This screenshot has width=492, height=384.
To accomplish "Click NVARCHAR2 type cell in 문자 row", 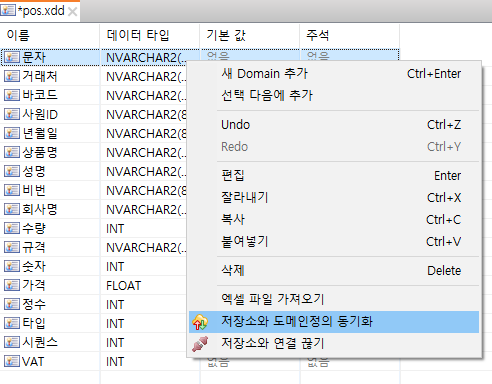I will (x=143, y=58).
